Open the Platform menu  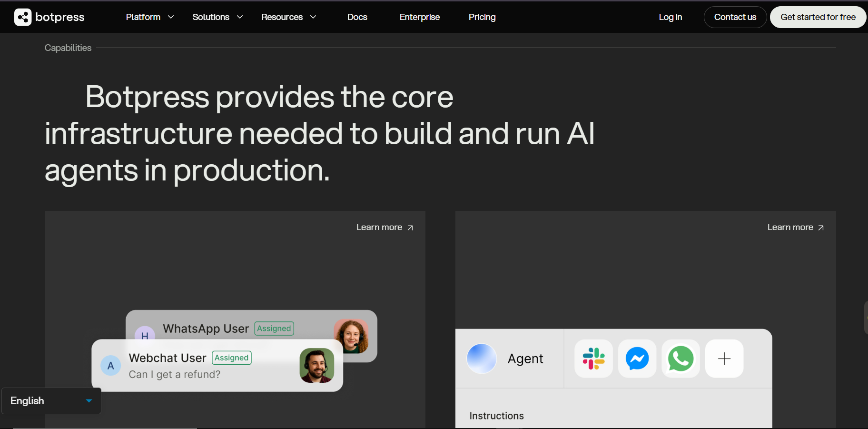point(143,17)
